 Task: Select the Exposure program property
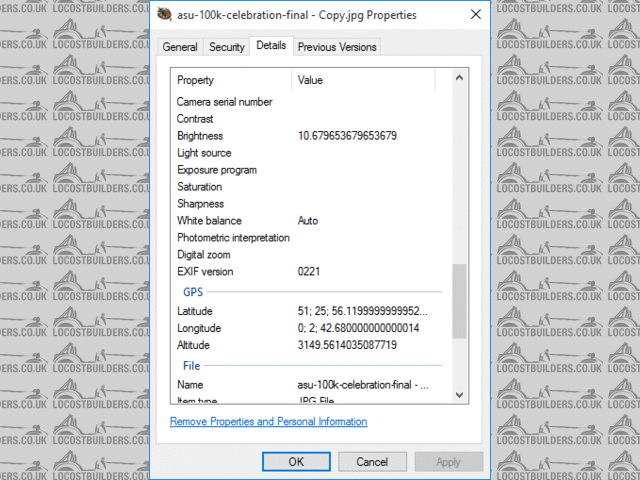[x=217, y=170]
